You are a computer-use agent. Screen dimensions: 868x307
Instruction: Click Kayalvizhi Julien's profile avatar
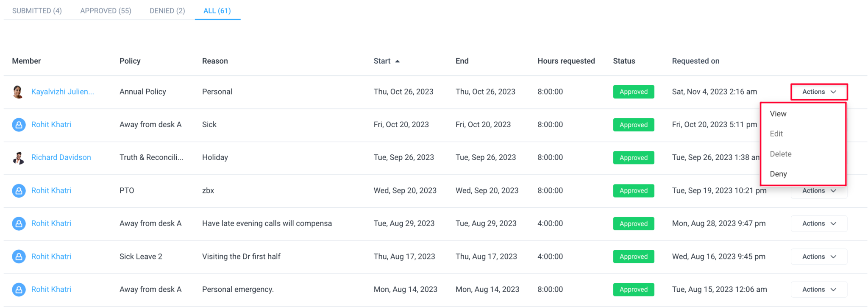18,92
